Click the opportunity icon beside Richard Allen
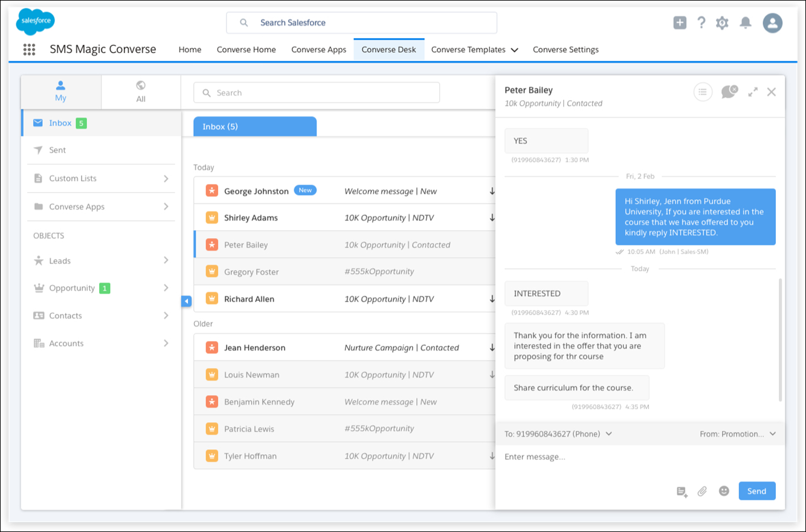The image size is (806, 532). pos(211,298)
